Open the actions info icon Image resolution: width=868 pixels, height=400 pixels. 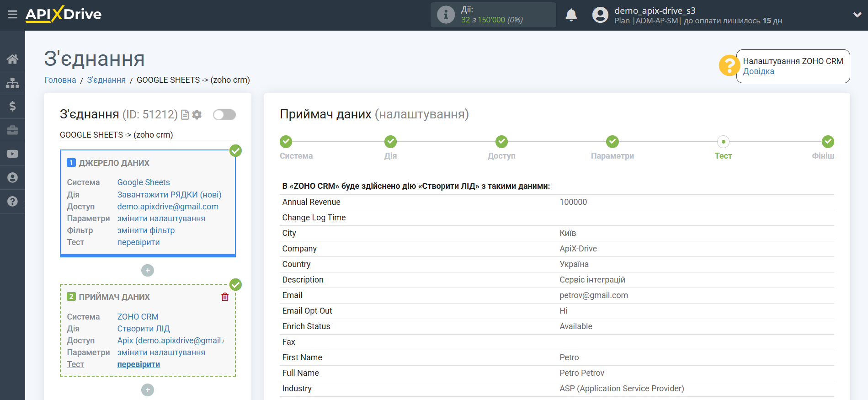tap(446, 15)
